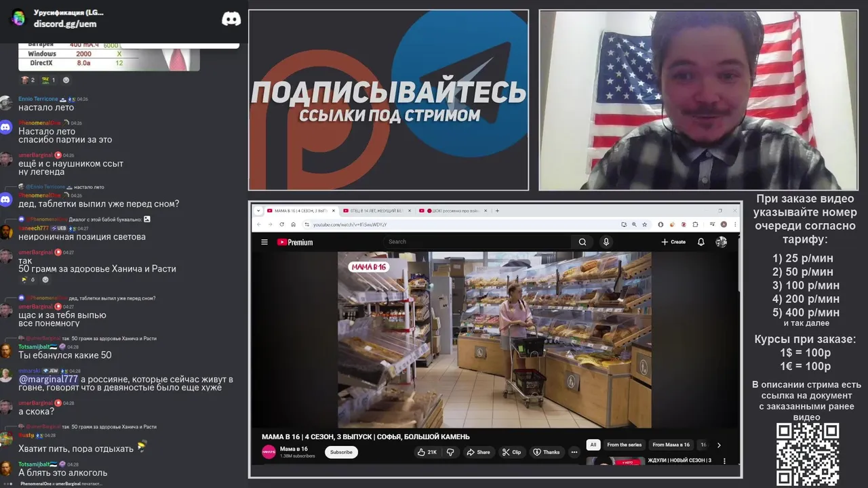The width and height of the screenshot is (868, 488).
Task: Open the browser extensions puzzle icon
Action: (x=695, y=224)
